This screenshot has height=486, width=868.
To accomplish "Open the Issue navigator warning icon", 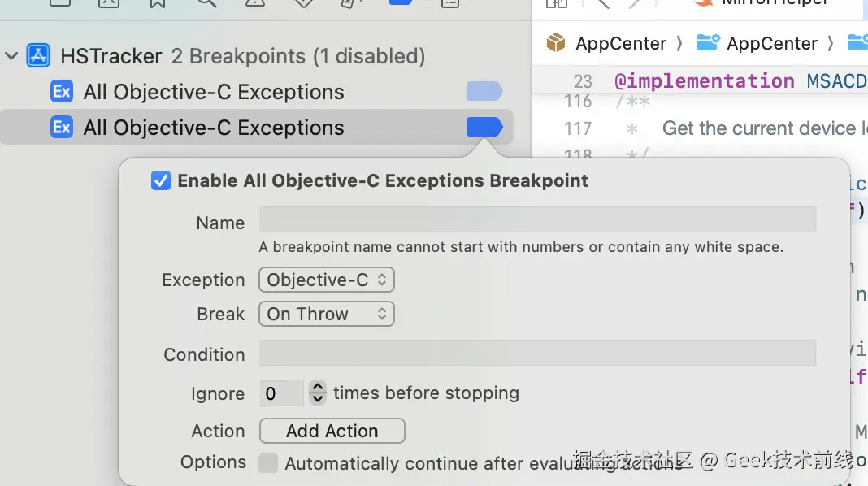I will point(255,2).
